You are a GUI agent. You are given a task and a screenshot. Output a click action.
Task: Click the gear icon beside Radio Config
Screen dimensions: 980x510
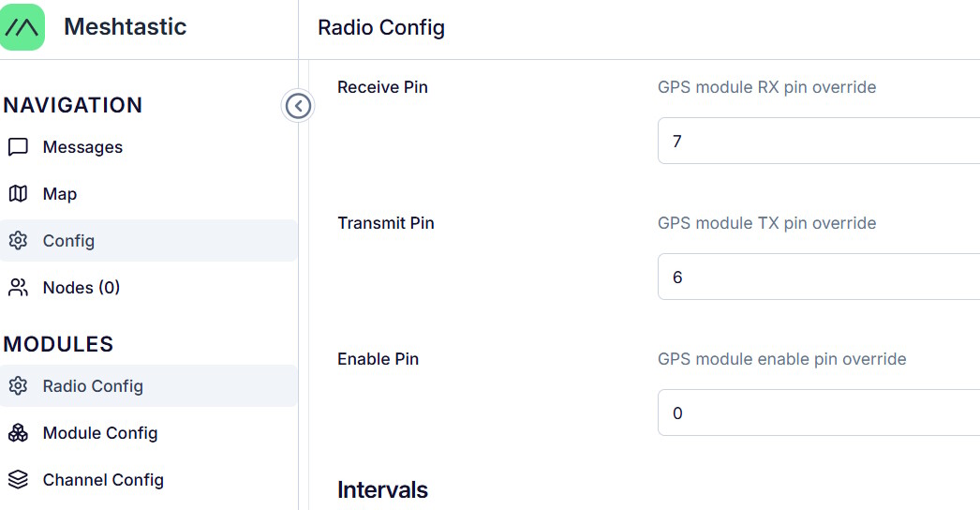[x=18, y=386]
